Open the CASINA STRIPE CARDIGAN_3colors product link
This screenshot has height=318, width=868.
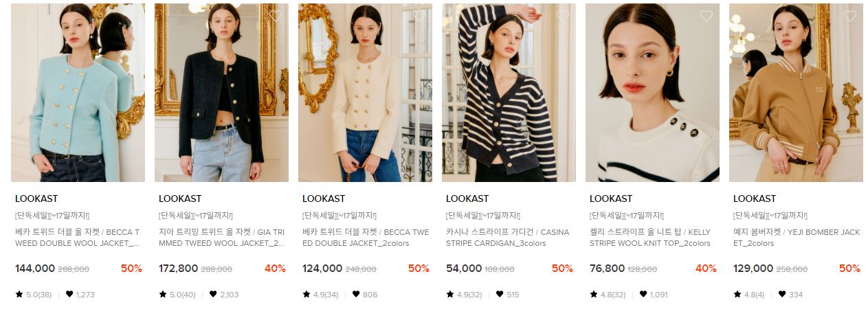pyautogui.click(x=508, y=238)
